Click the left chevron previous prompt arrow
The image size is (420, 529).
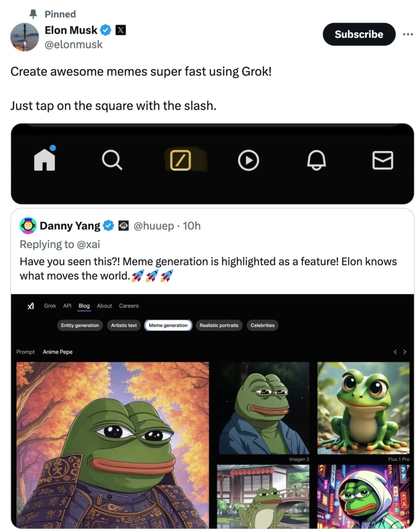click(x=395, y=352)
